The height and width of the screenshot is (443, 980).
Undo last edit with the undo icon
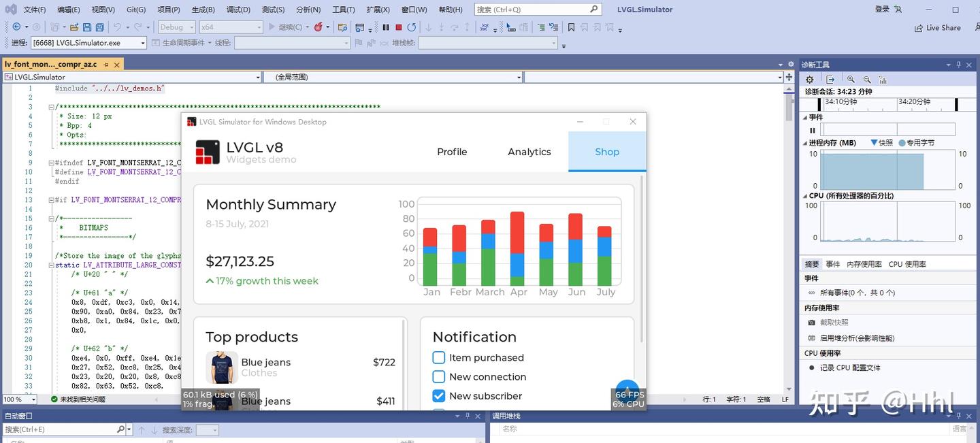pyautogui.click(x=116, y=27)
